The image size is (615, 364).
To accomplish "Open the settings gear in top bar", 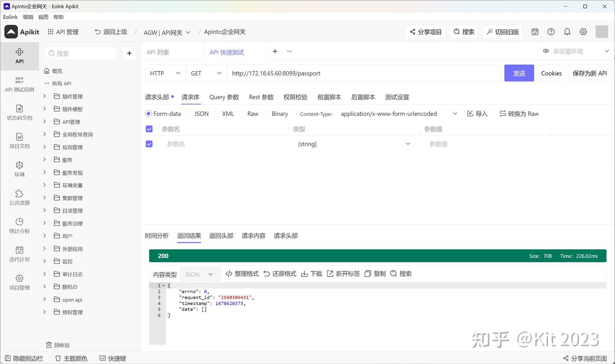I will pos(583,32).
